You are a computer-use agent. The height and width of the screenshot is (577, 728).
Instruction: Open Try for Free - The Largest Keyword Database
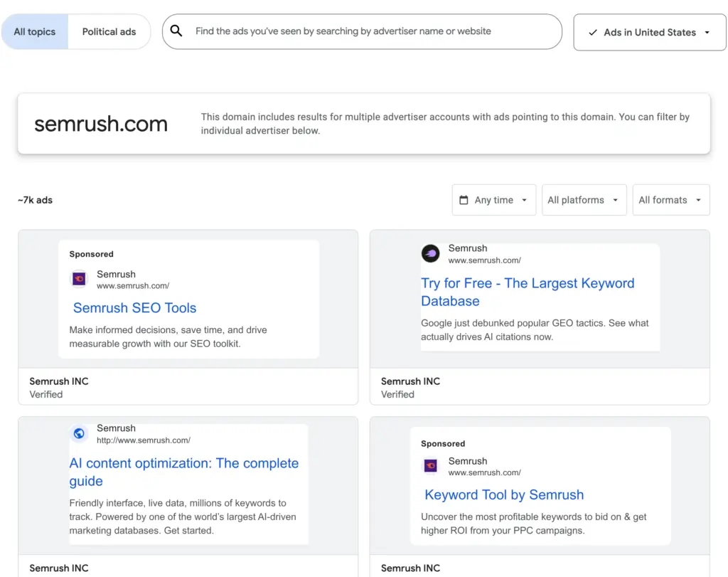(528, 292)
